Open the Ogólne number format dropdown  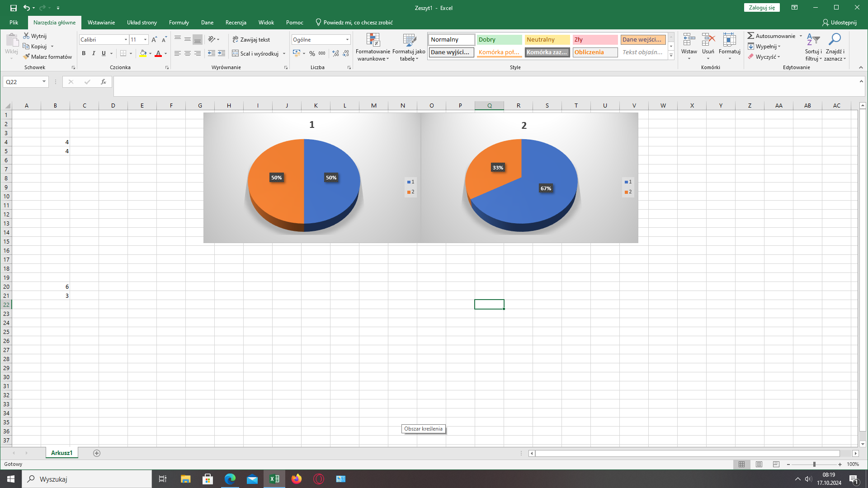347,40
